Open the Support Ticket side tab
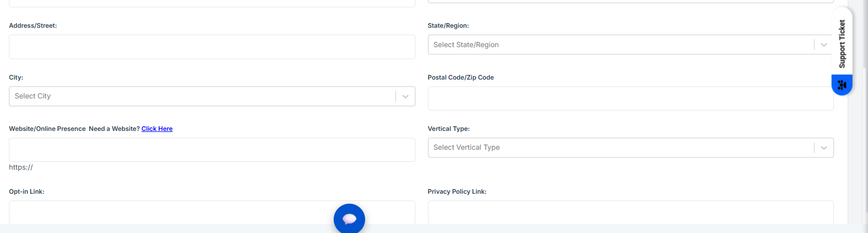The image size is (868, 233). [x=842, y=44]
